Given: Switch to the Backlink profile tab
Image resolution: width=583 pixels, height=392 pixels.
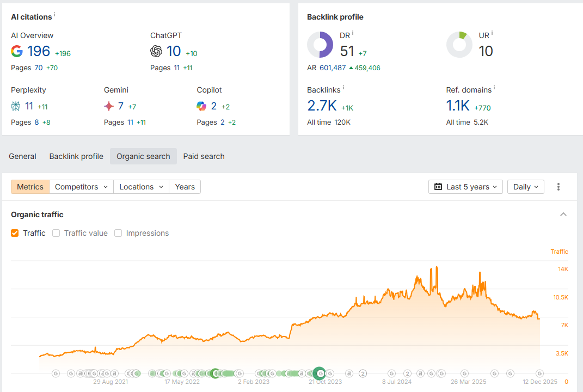Looking at the screenshot, I should [76, 156].
